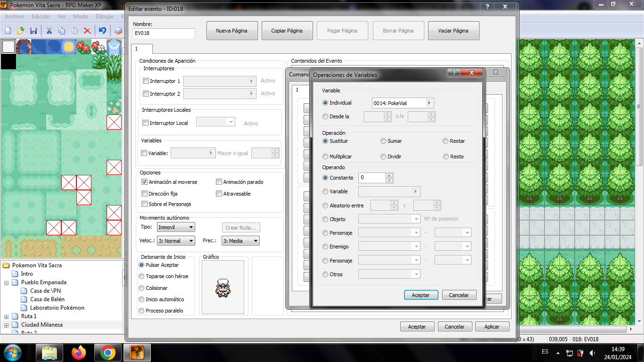Image resolution: width=644 pixels, height=362 pixels.
Task: Open the Archivo menu
Action: pos(14,16)
